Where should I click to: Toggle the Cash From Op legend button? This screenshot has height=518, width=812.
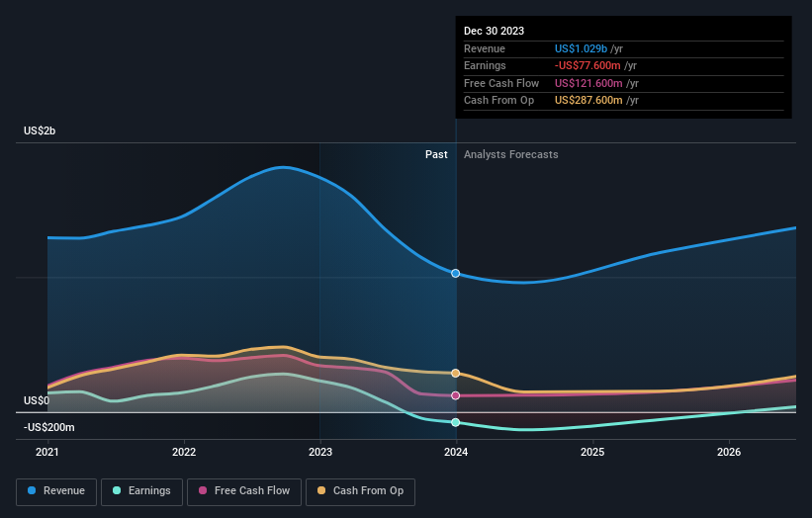(360, 491)
